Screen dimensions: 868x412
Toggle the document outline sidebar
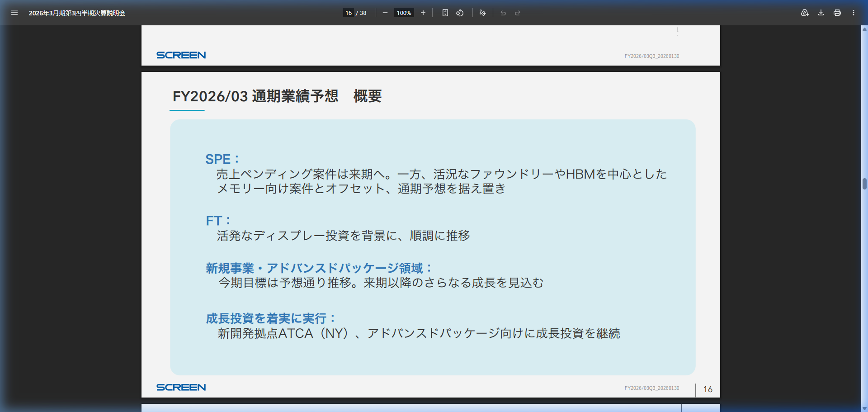pyautogui.click(x=14, y=13)
